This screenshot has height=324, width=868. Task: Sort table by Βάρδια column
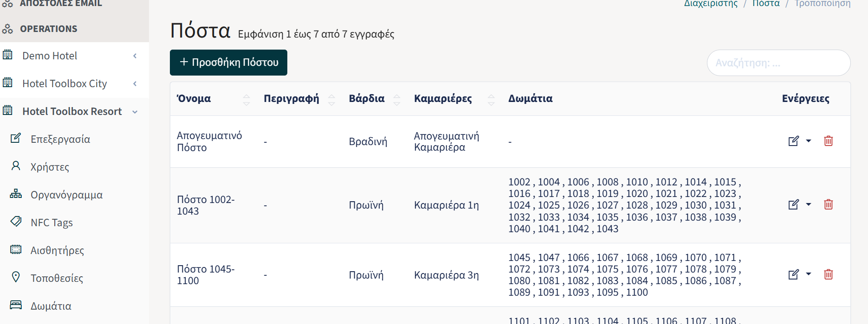coord(397,99)
